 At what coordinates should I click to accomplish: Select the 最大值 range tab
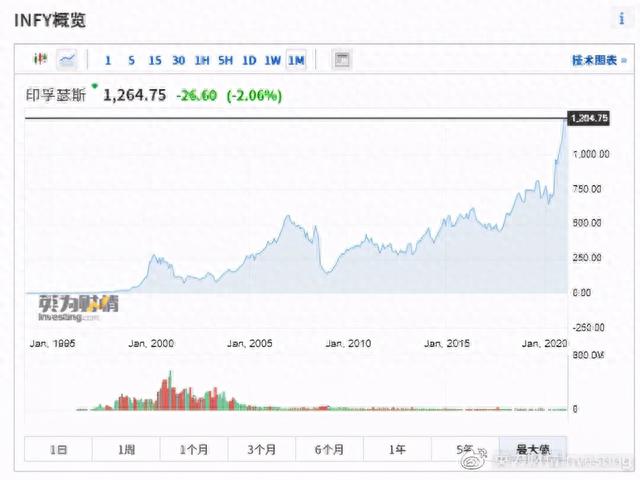coord(532,450)
